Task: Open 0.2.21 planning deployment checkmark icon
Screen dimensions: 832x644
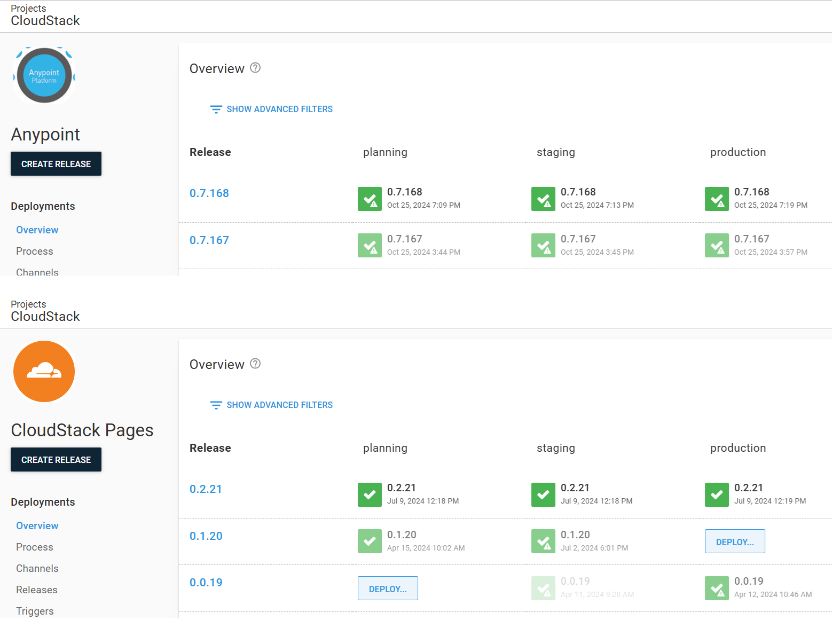Action: pos(370,494)
